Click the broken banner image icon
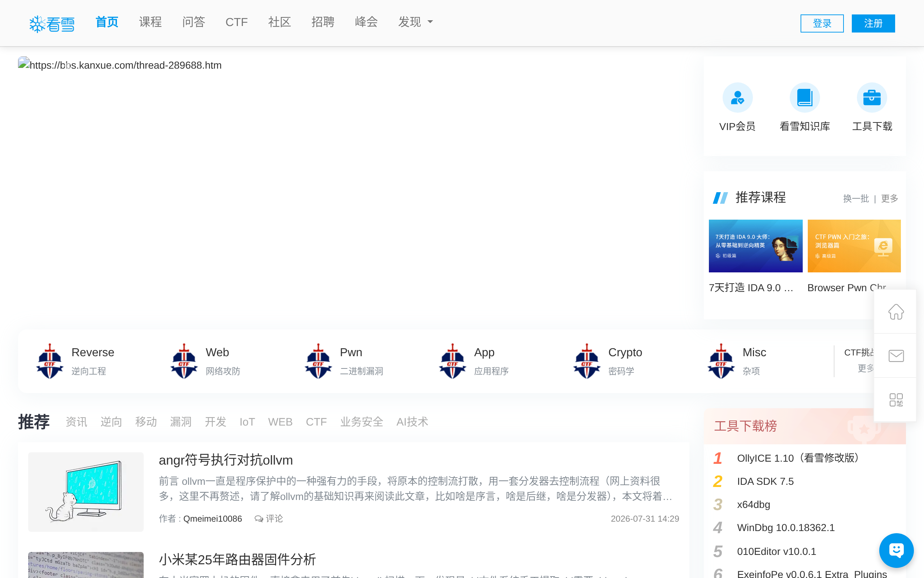This screenshot has height=578, width=924. click(24, 63)
